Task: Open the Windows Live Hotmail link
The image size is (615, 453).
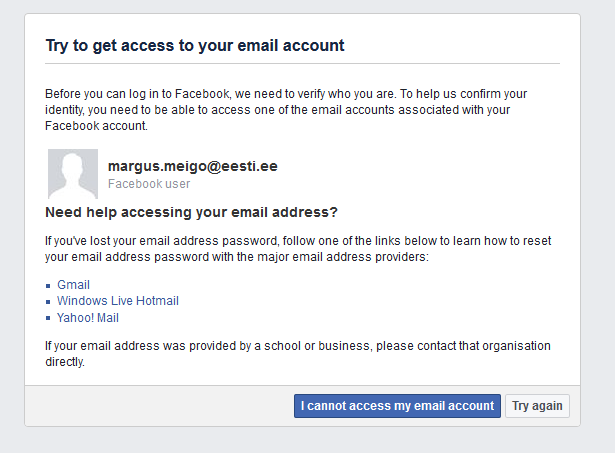Action: pyautogui.click(x=117, y=301)
